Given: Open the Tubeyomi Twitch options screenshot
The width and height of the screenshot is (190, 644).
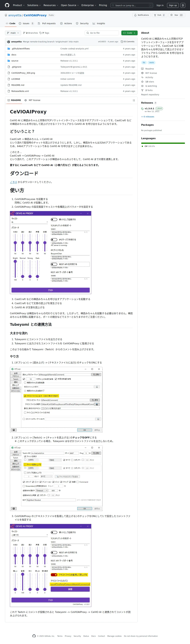Looking at the screenshot, I should (x=56, y=478).
